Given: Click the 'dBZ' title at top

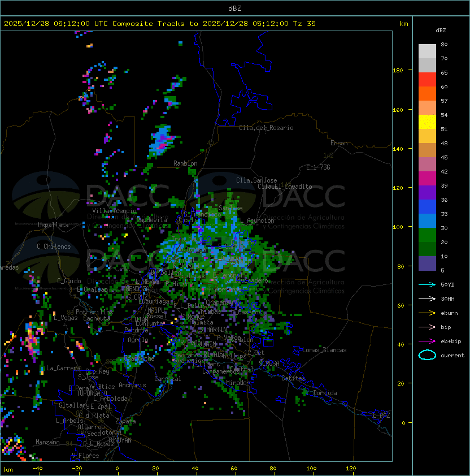Looking at the screenshot, I should 235,8.
